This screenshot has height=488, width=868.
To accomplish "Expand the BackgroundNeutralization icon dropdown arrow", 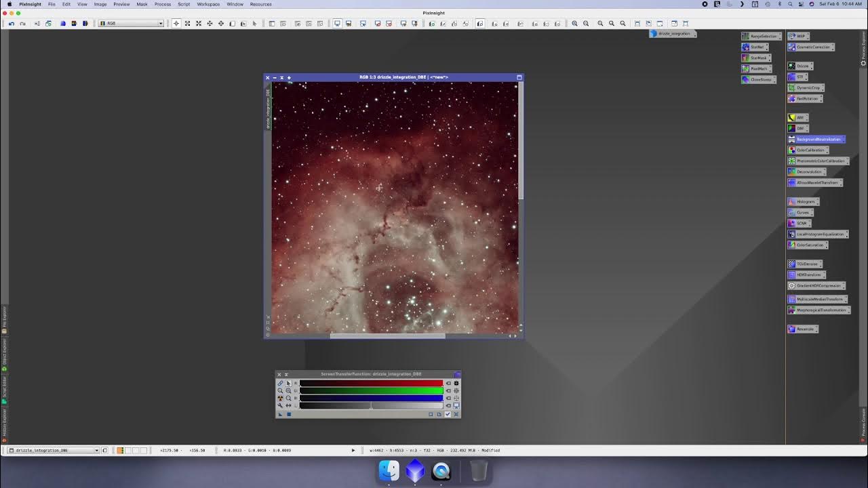I will [x=843, y=139].
